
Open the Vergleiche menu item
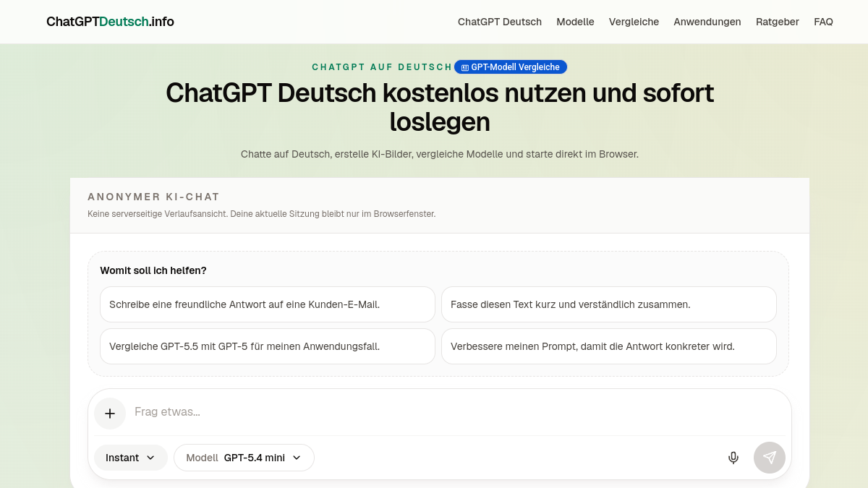pyautogui.click(x=634, y=22)
